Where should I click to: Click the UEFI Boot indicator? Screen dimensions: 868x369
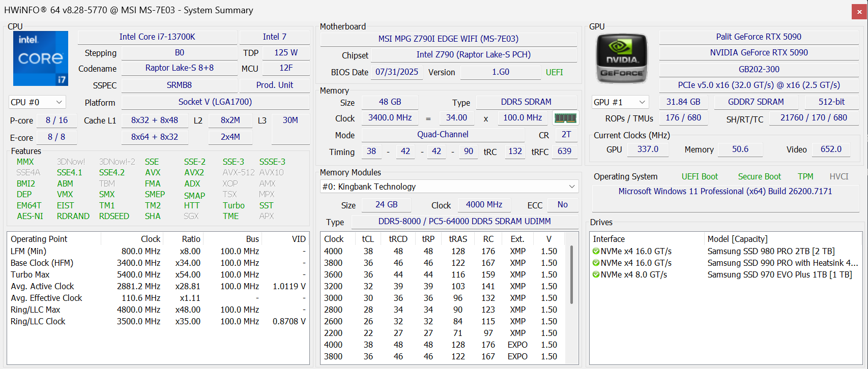click(700, 176)
